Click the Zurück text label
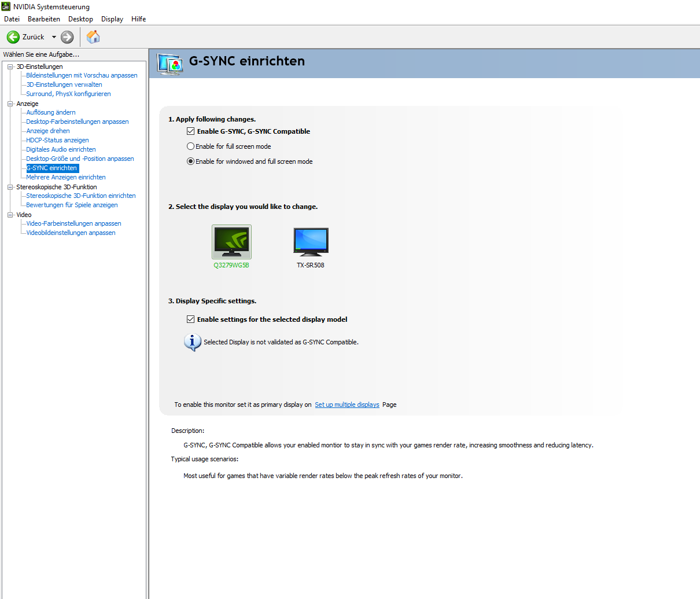700x599 pixels. [33, 37]
